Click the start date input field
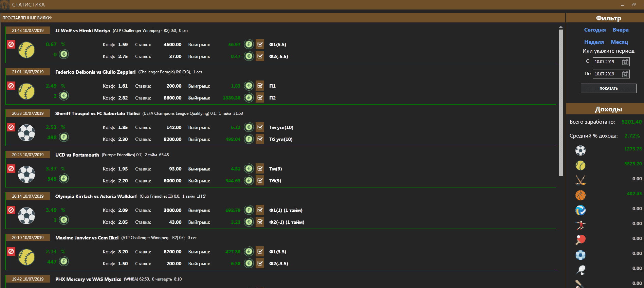This screenshot has height=288, width=644. 607,62
